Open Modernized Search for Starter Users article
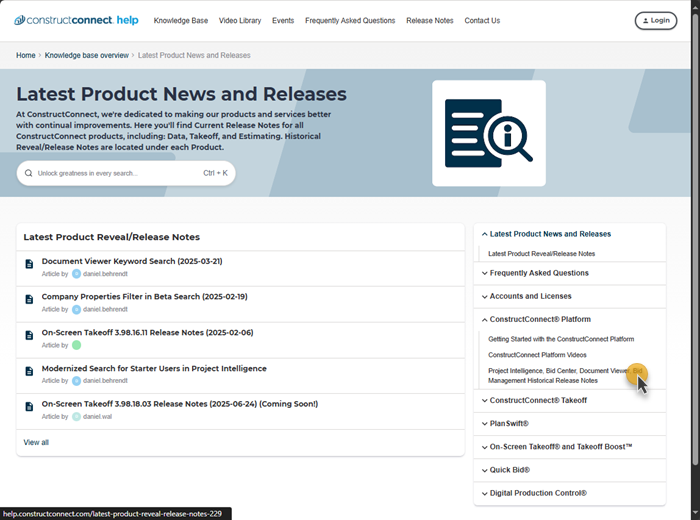700x520 pixels. 154,368
